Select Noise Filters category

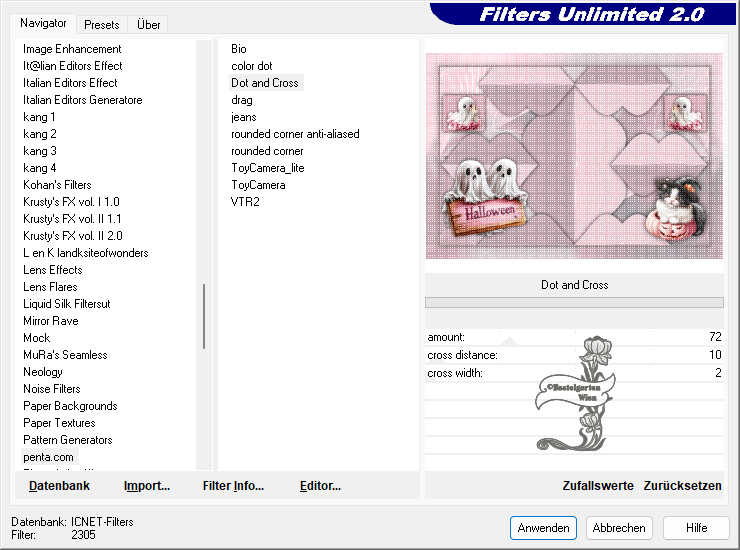pos(51,389)
